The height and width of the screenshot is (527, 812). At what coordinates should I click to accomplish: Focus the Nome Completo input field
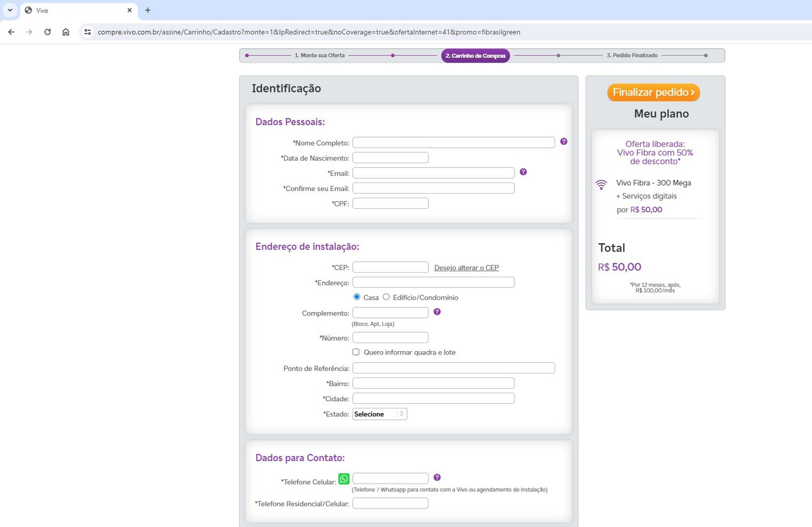point(454,142)
